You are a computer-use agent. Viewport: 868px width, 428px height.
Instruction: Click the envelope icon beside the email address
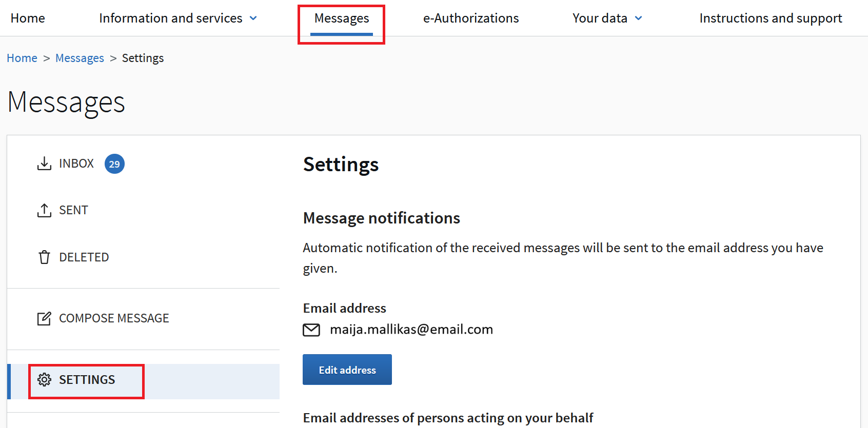click(311, 330)
